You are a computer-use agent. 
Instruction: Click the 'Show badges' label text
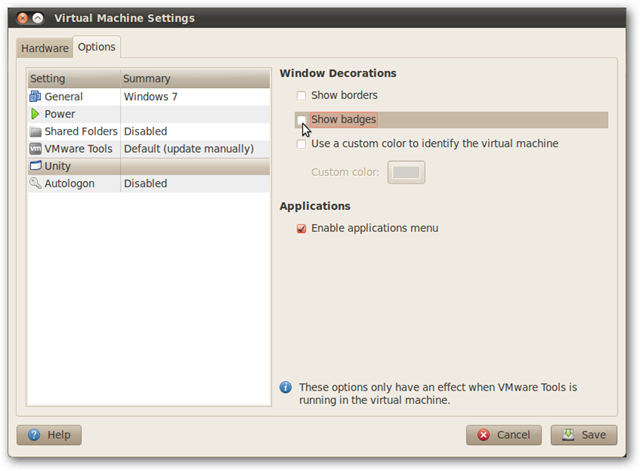pos(343,120)
